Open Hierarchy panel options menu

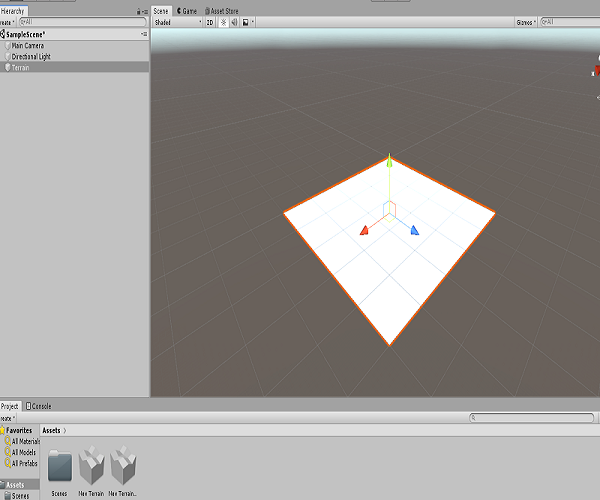pyautogui.click(x=145, y=12)
